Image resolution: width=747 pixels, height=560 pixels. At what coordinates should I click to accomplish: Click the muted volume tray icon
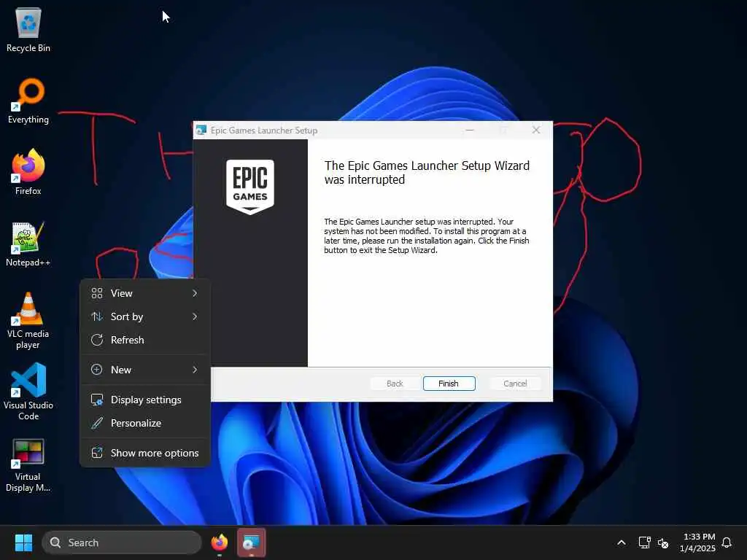click(x=662, y=542)
